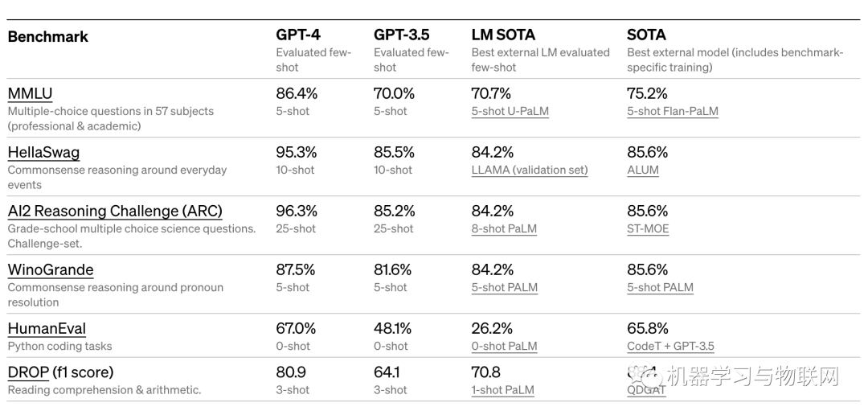Image resolution: width=868 pixels, height=415 pixels.
Task: Click the HellaSwag benchmark link
Action: (43, 153)
